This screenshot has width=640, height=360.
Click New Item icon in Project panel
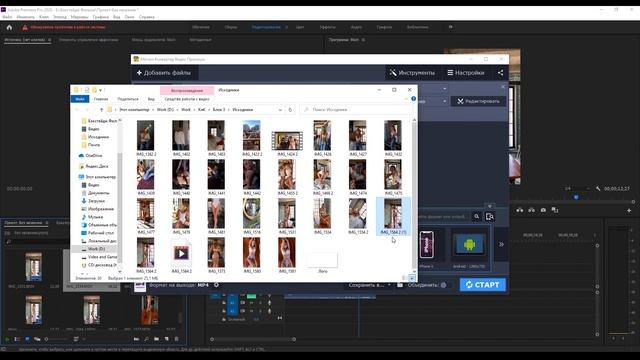(167, 339)
